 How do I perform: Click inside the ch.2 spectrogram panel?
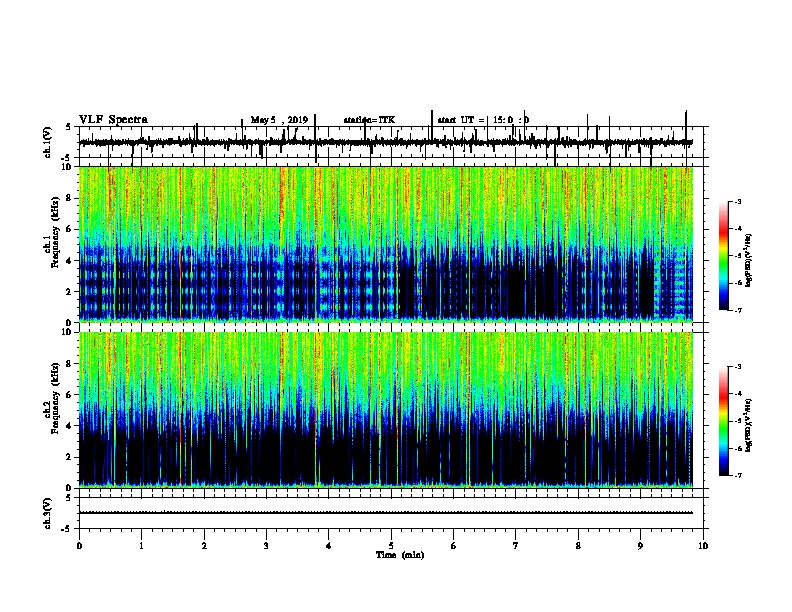point(386,410)
